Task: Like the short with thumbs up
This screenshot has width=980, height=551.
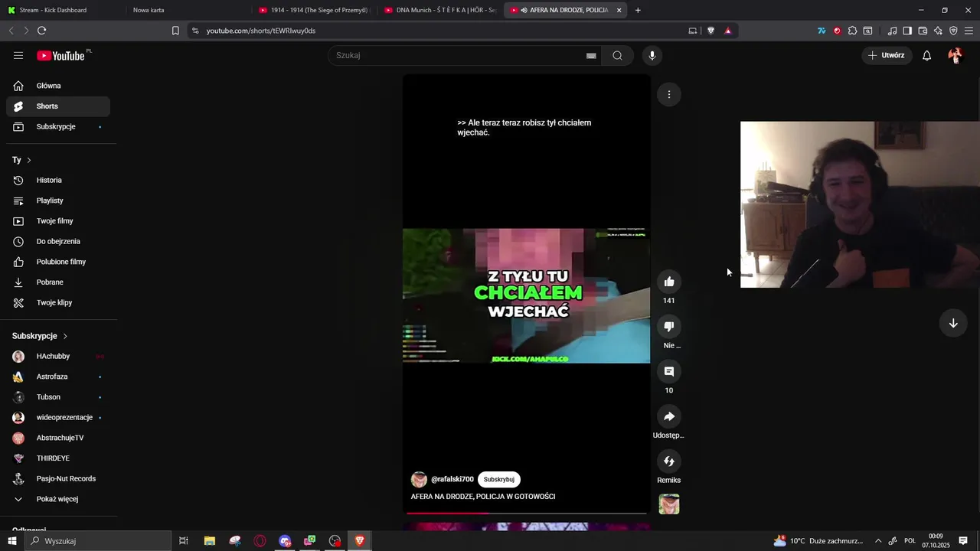Action: tap(669, 282)
